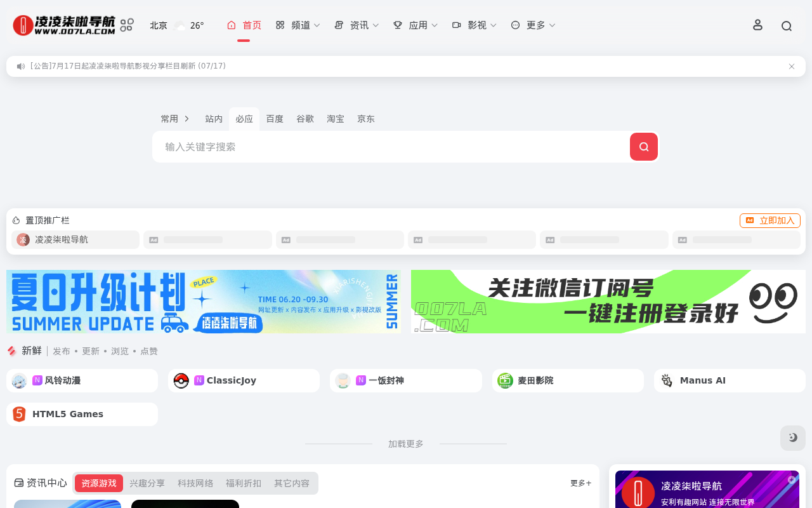Click the user account icon
Image resolution: width=812 pixels, height=508 pixels.
(x=757, y=25)
